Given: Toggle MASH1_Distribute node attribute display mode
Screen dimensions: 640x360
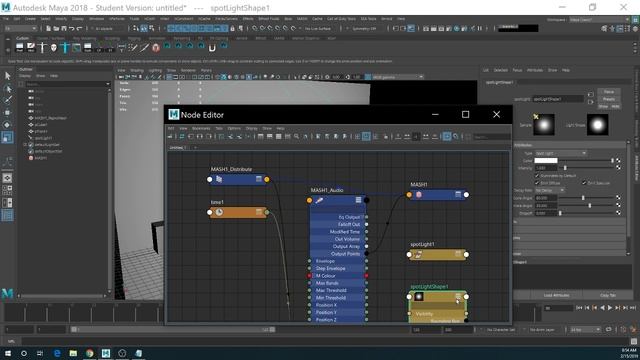Looking at the screenshot, I should (x=258, y=179).
